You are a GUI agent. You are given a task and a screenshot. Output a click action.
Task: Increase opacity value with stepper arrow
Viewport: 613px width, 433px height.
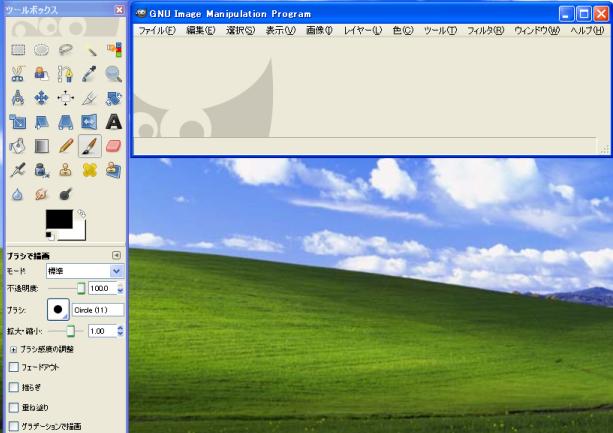[120, 285]
